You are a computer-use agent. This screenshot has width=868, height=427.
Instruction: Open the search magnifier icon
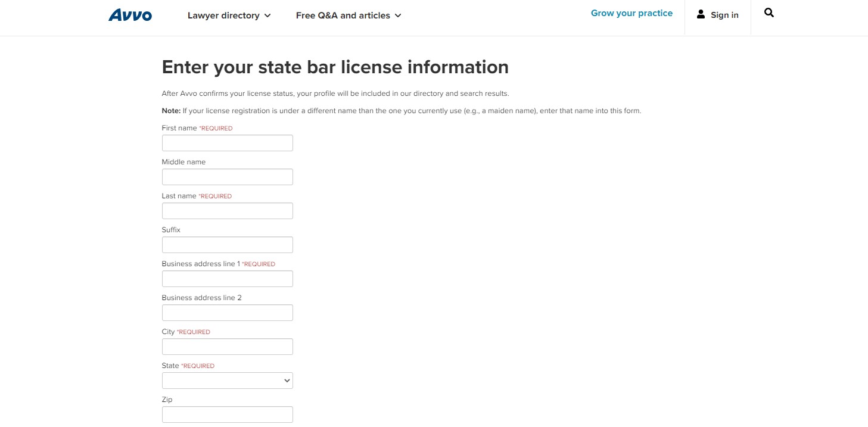pos(769,13)
